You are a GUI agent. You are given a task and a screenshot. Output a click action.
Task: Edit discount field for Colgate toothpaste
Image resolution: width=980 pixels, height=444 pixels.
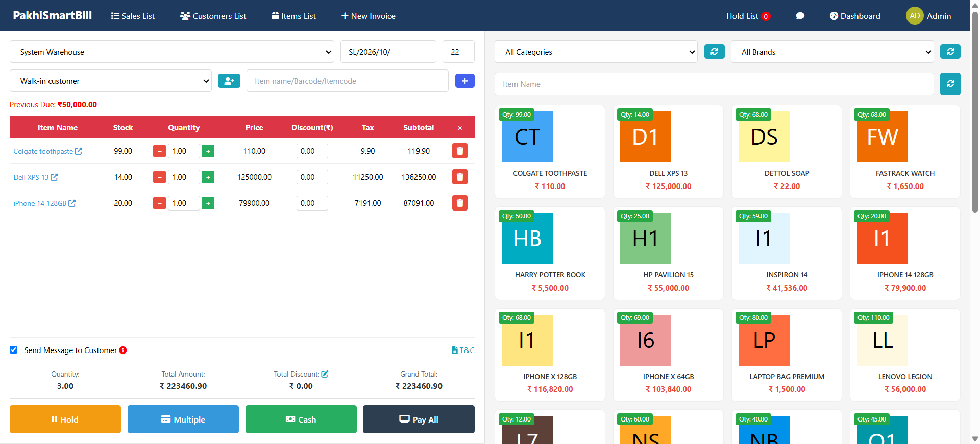tap(312, 151)
